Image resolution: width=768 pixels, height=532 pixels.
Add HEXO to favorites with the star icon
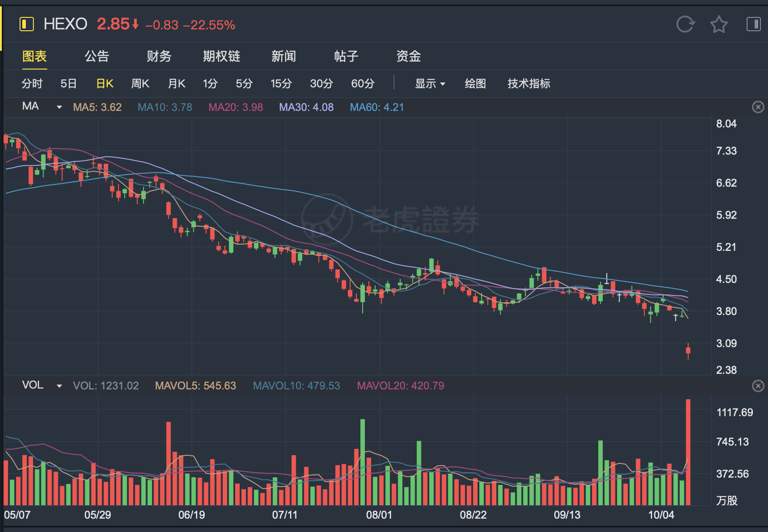[x=719, y=24]
